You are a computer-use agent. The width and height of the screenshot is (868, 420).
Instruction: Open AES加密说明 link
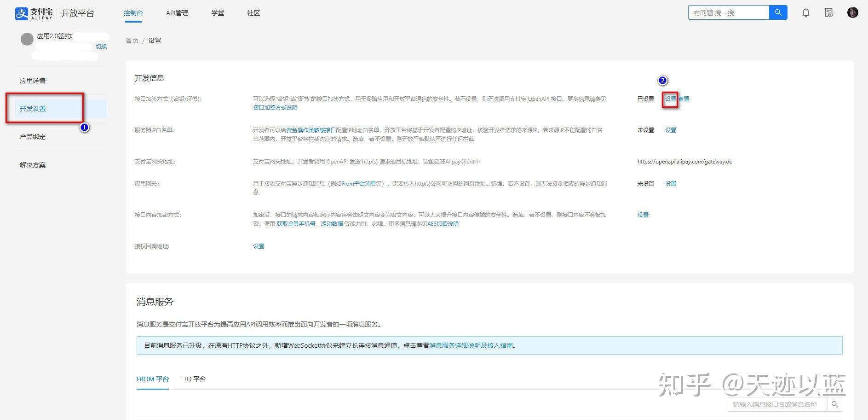[x=443, y=223]
